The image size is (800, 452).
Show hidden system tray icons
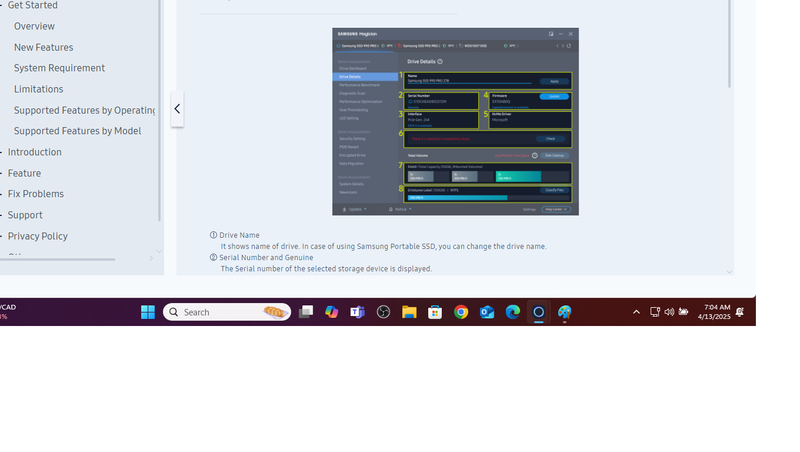pyautogui.click(x=636, y=312)
